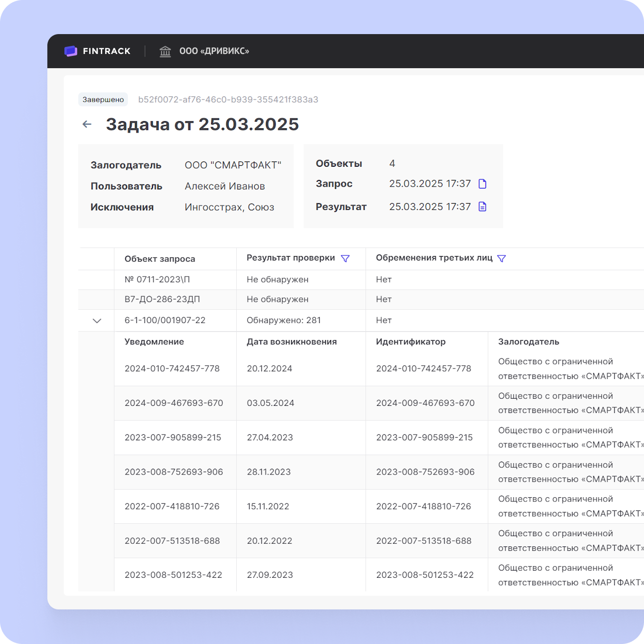The width and height of the screenshot is (644, 644).
Task: Click the bank building icon in header
Action: (x=165, y=51)
